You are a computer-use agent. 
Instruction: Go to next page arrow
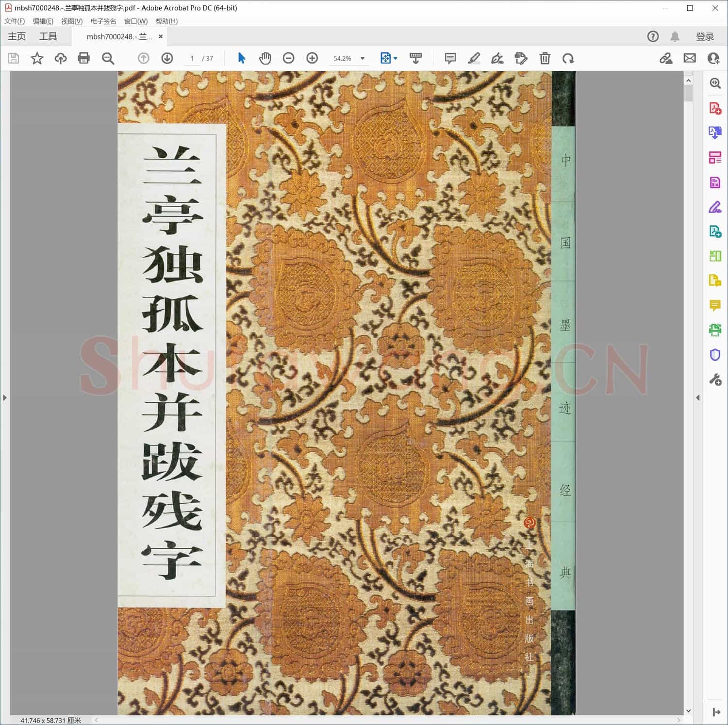[x=167, y=58]
